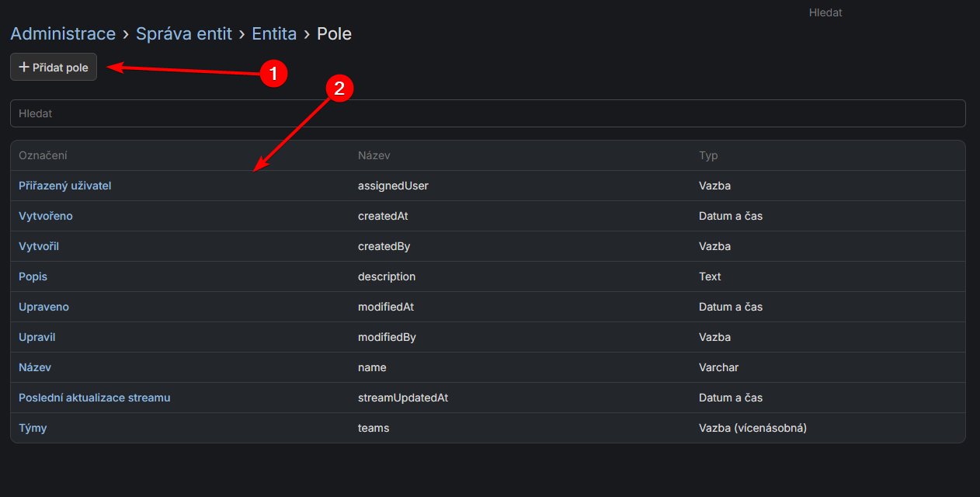Edit the Upraveno field
980x497 pixels.
43,307
